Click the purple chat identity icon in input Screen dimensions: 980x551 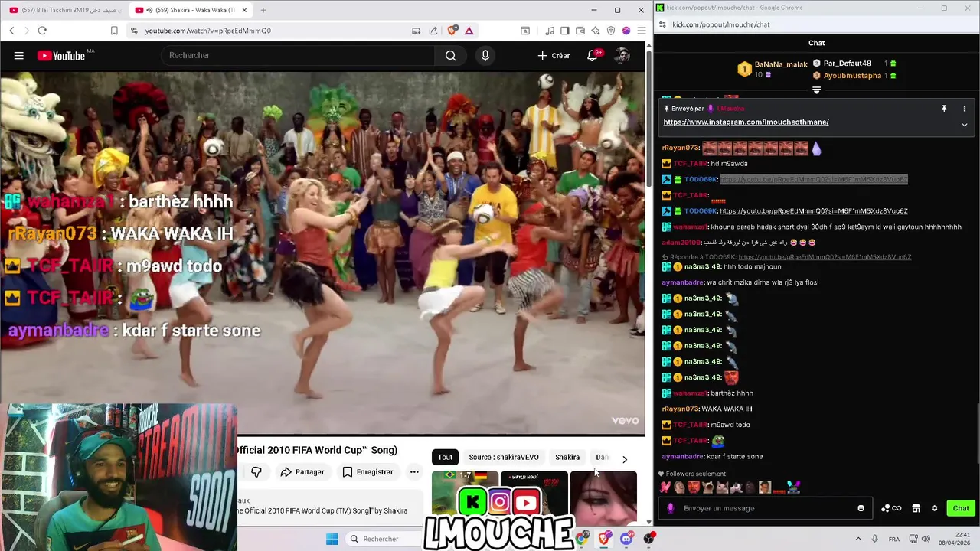[671, 508]
